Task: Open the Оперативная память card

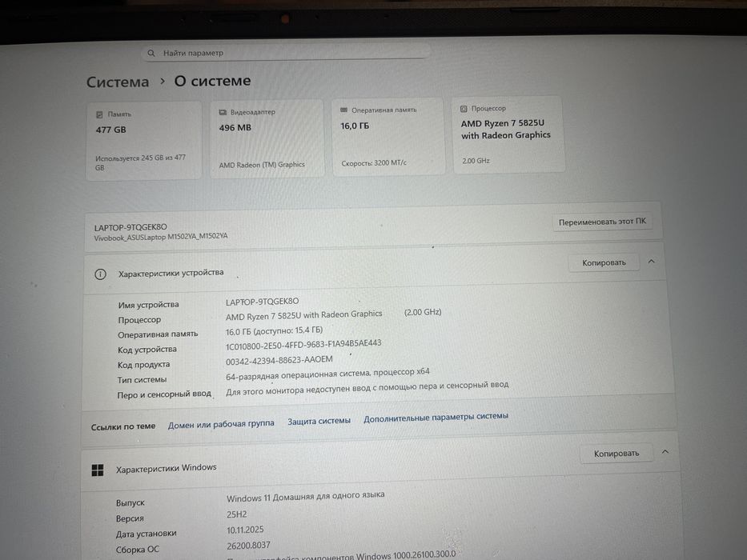Action: (x=388, y=137)
